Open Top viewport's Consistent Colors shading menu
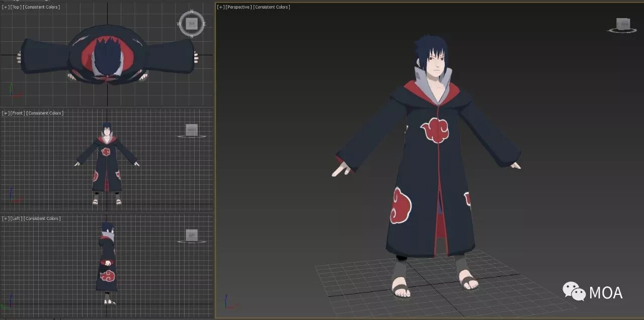This screenshot has width=644, height=320. 41,7
